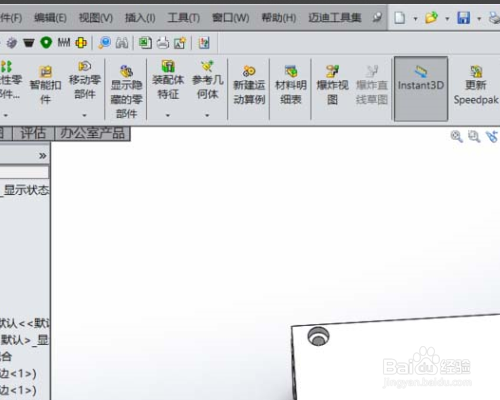
Task: Click Exploded View (爆炸视图) tool
Action: point(332,85)
